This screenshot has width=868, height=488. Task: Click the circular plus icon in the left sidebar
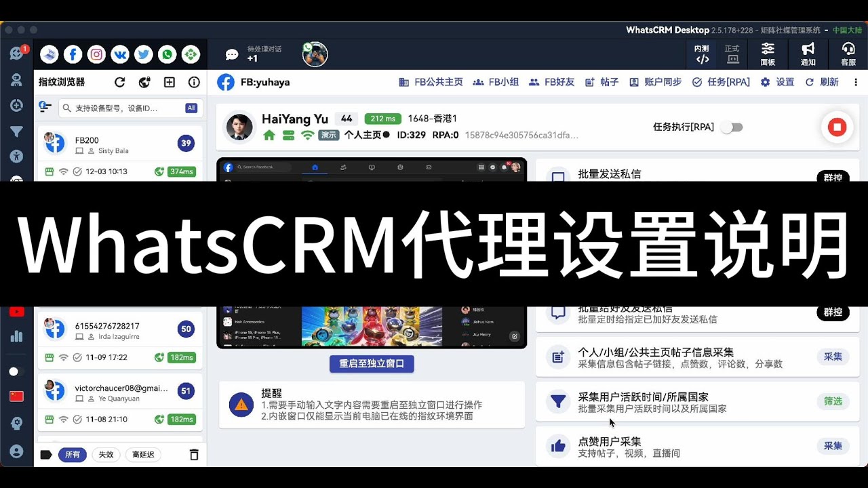pyautogui.click(x=17, y=106)
